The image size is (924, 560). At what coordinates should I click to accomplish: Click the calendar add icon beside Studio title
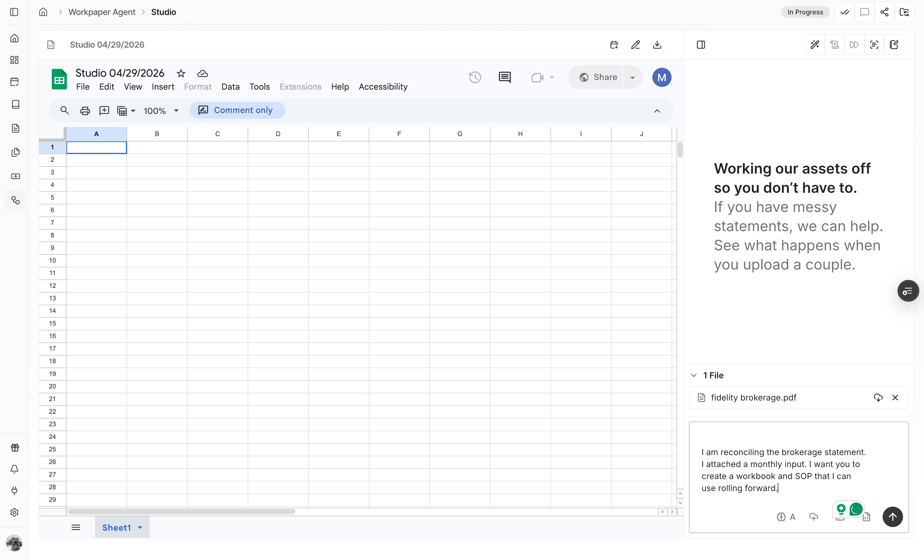click(614, 45)
